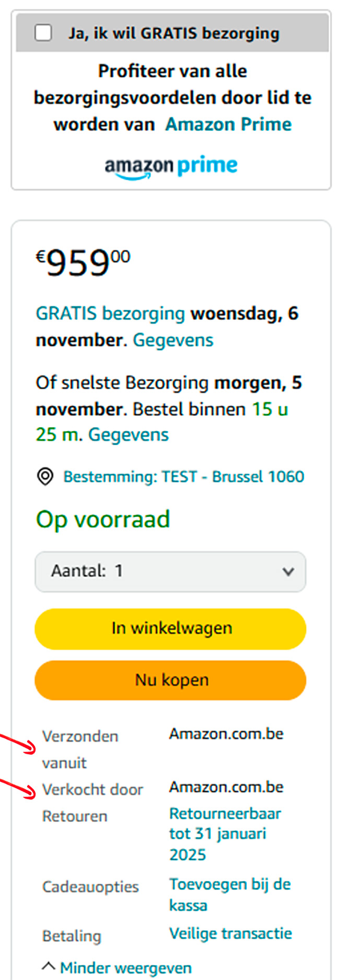337x980 pixels.
Task: Click Gegevens under GRATIS bezorging
Action: (172, 340)
